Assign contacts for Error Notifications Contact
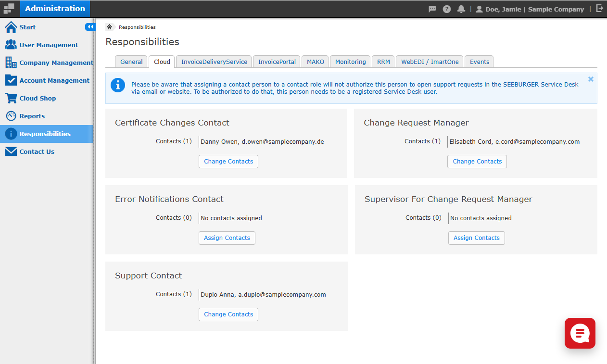The width and height of the screenshot is (607, 364). (227, 238)
